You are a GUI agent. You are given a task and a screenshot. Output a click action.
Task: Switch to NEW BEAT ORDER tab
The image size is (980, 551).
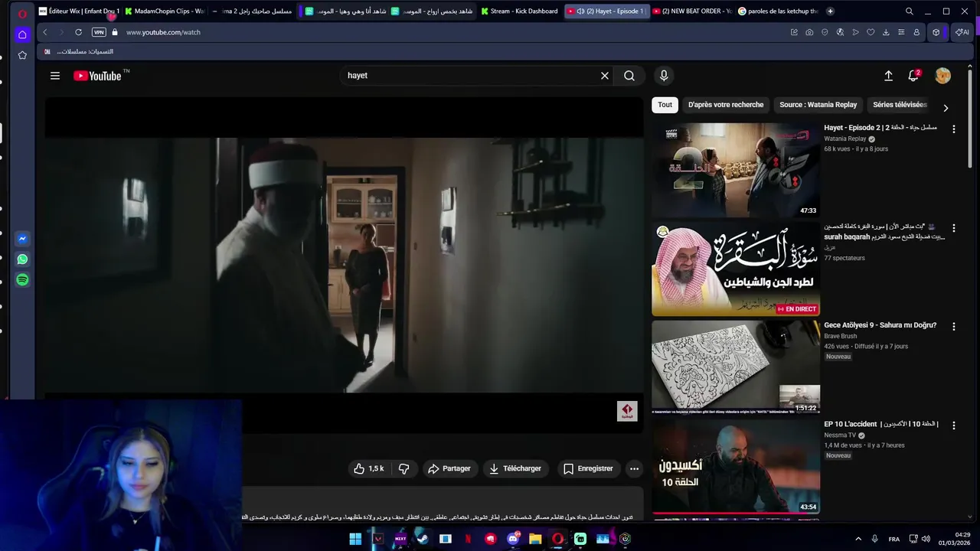(692, 11)
